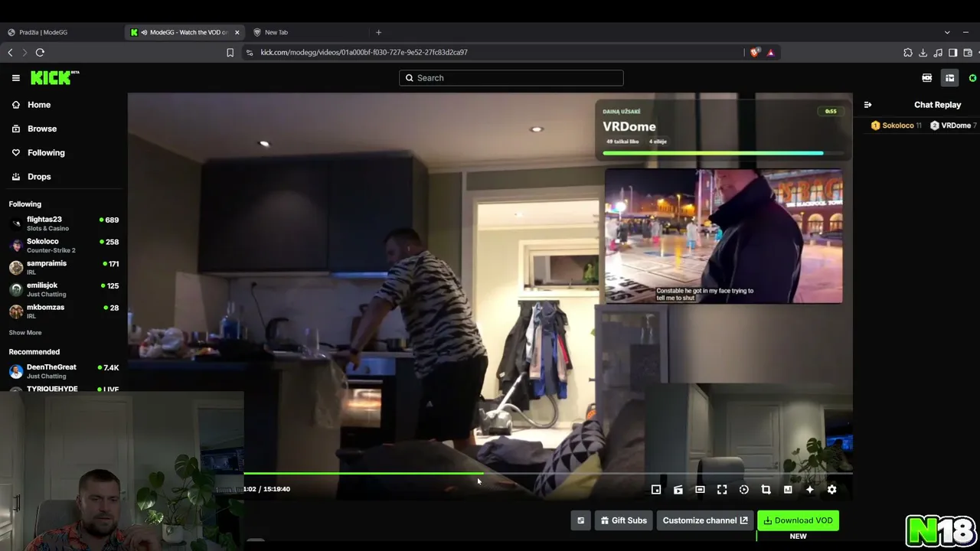Open Sokoloco channel in Following list

(x=64, y=246)
